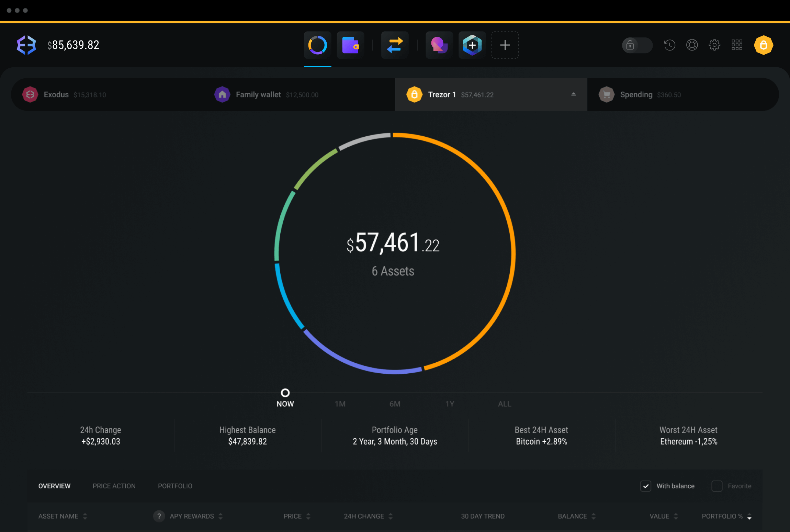This screenshot has height=532, width=790.
Task: Open the transaction history icon
Action: tap(669, 45)
